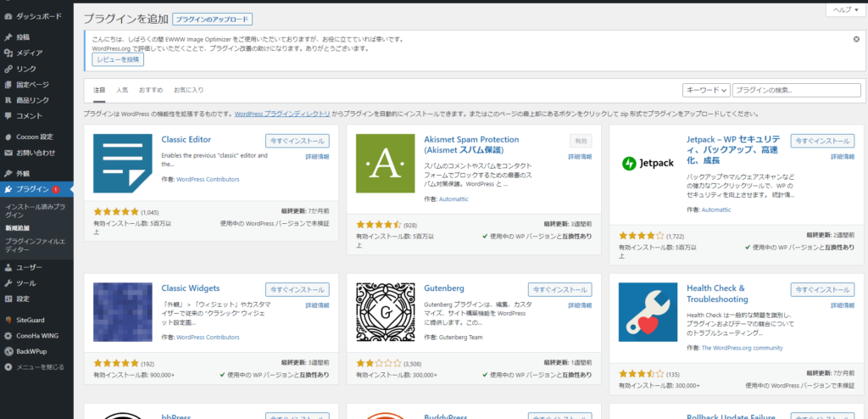The width and height of the screenshot is (868, 419).
Task: Open 詳細情報 for Gutenberg
Action: 580,305
